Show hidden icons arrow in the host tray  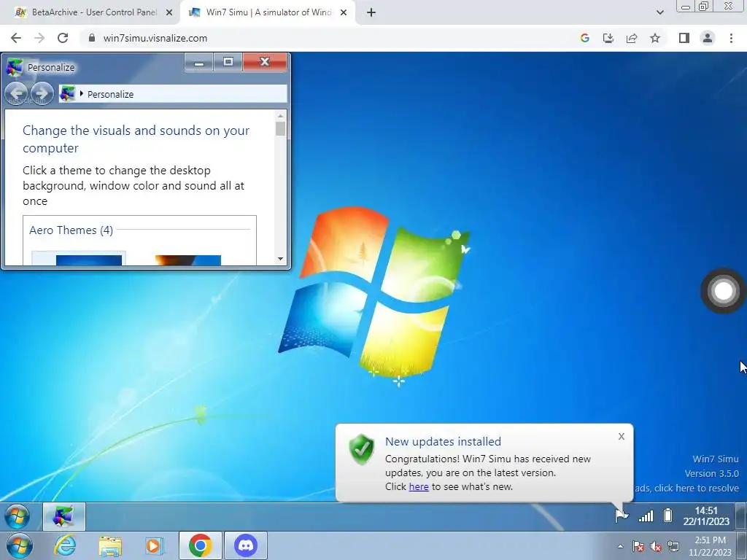pos(620,546)
